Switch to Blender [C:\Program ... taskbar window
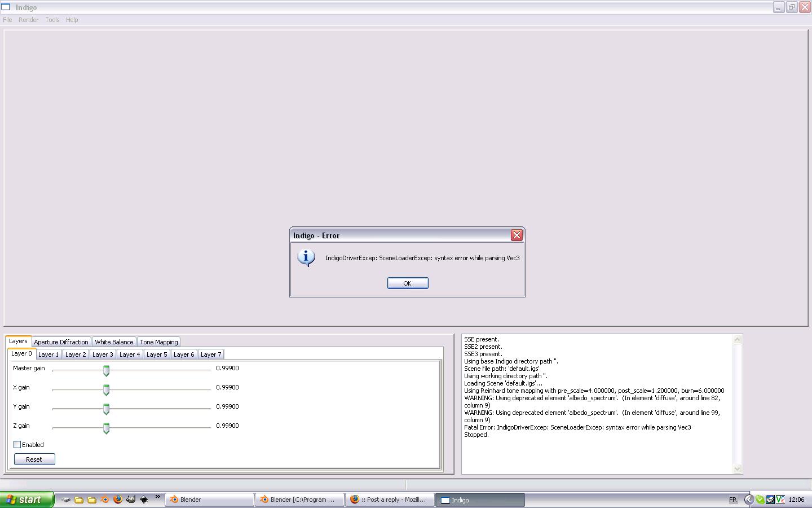Image resolution: width=812 pixels, height=508 pixels. (299, 500)
